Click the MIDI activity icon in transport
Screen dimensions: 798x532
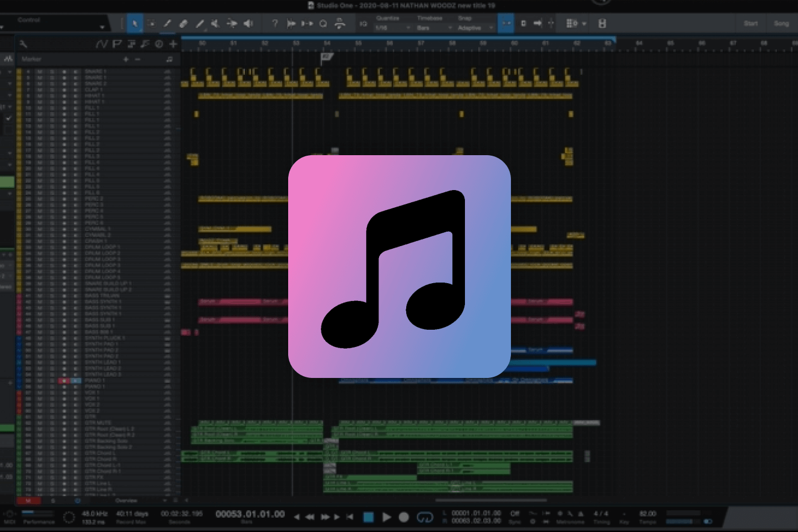pos(9,514)
